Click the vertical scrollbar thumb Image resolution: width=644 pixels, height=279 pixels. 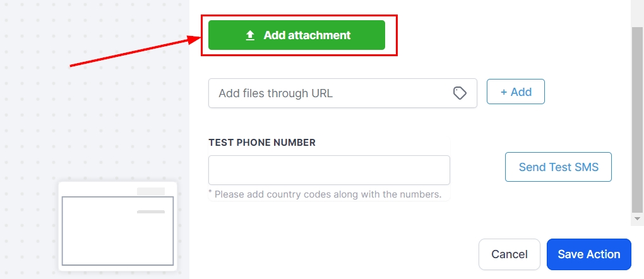[638, 120]
